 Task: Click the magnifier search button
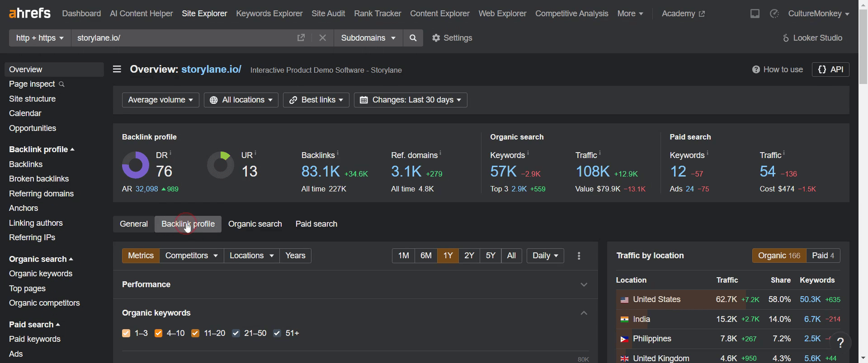413,38
